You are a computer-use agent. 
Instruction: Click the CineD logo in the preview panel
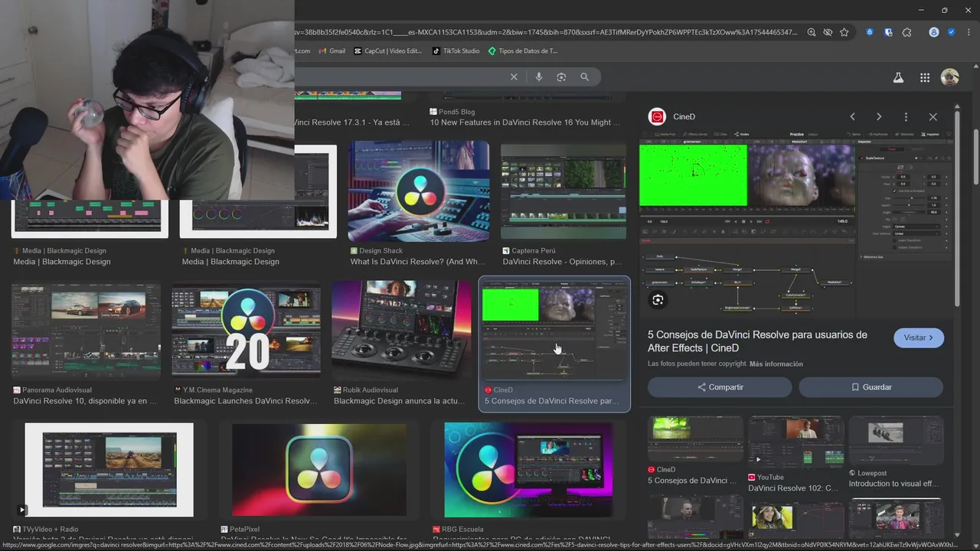coord(657,116)
